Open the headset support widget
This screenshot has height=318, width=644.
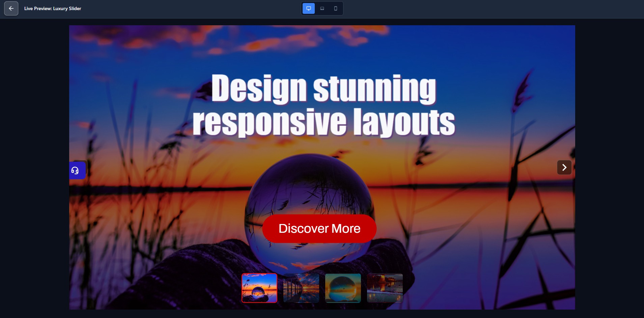click(77, 170)
